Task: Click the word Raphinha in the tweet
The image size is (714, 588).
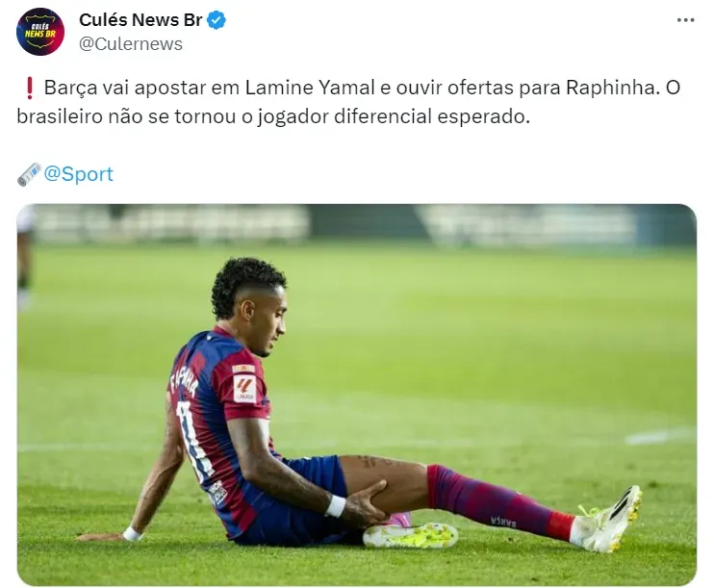Action: tap(613, 88)
